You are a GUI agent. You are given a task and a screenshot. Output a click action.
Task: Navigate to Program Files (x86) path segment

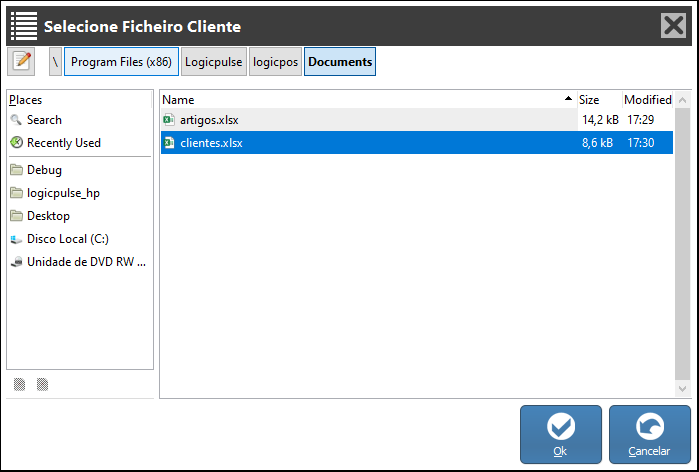click(x=121, y=62)
